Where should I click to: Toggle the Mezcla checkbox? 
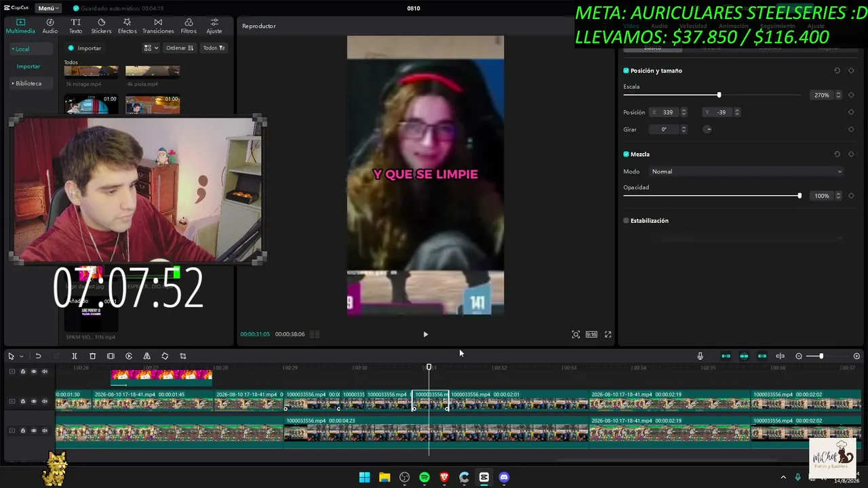pyautogui.click(x=626, y=155)
